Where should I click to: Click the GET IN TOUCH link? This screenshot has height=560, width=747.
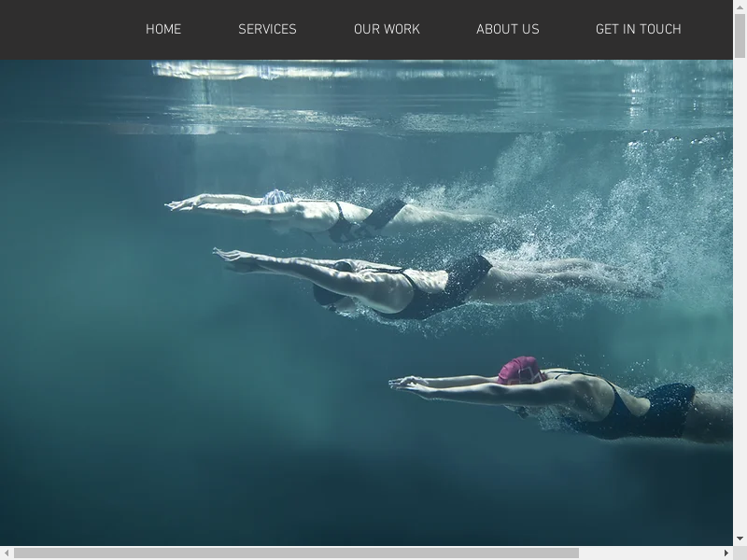pyautogui.click(x=638, y=30)
